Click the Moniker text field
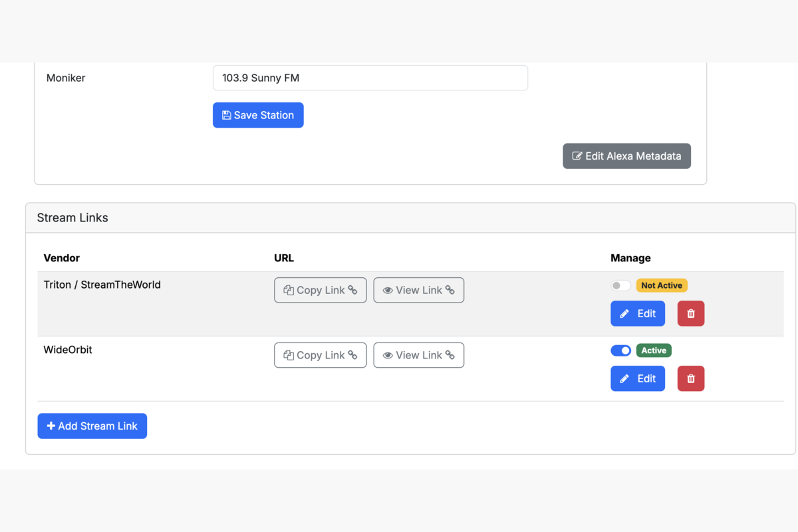The width and height of the screenshot is (798, 532). 370,78
